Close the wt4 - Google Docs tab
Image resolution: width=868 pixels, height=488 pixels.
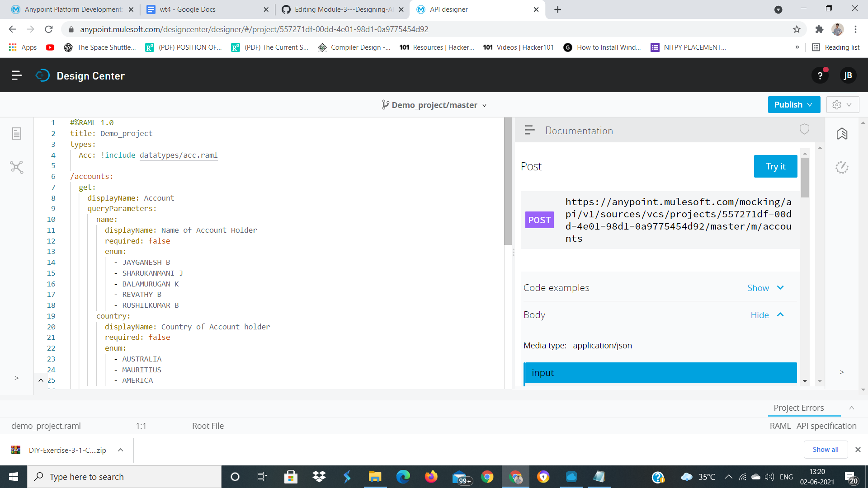click(x=266, y=9)
